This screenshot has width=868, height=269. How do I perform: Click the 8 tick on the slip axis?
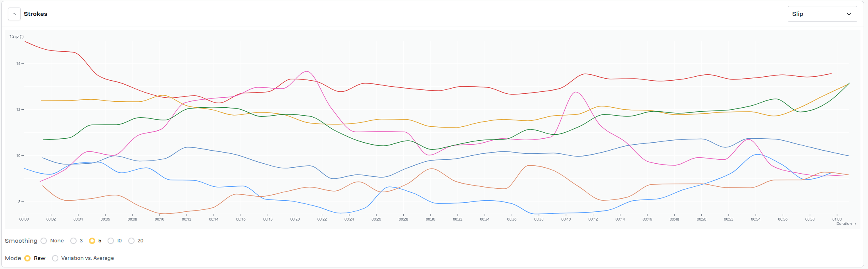(x=19, y=202)
